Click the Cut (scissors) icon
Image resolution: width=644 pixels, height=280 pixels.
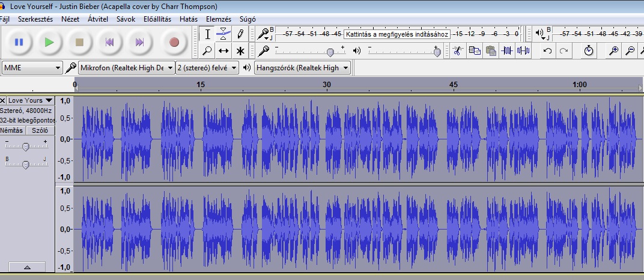[x=458, y=51]
